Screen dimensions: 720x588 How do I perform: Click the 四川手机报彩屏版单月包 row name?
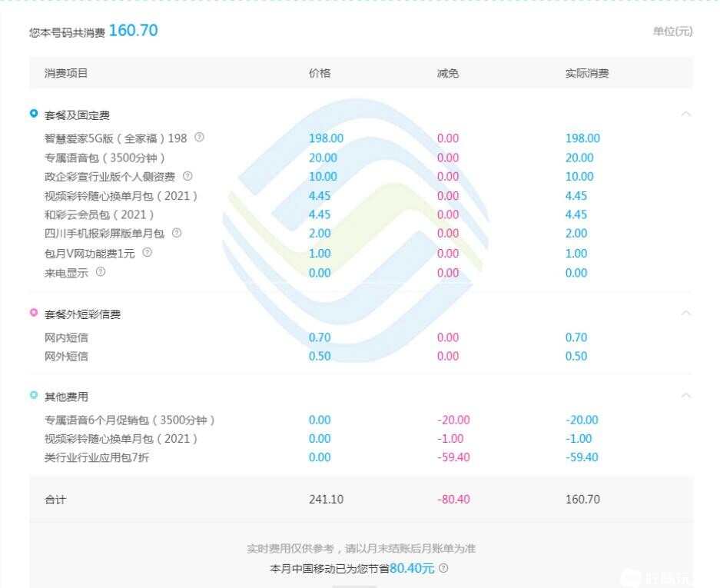click(105, 234)
